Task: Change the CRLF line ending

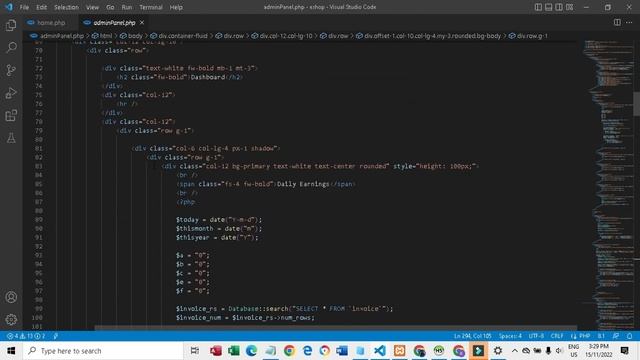Action: pyautogui.click(x=557, y=336)
